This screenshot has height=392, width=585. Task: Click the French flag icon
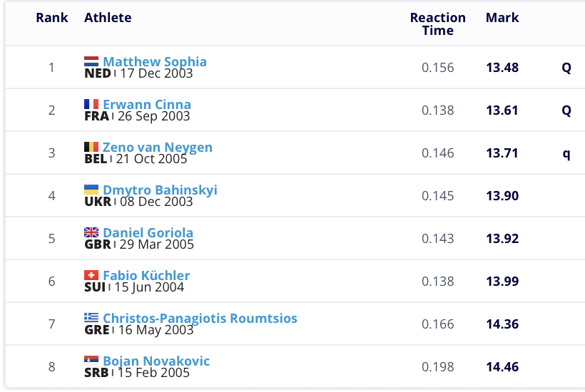coord(91,105)
